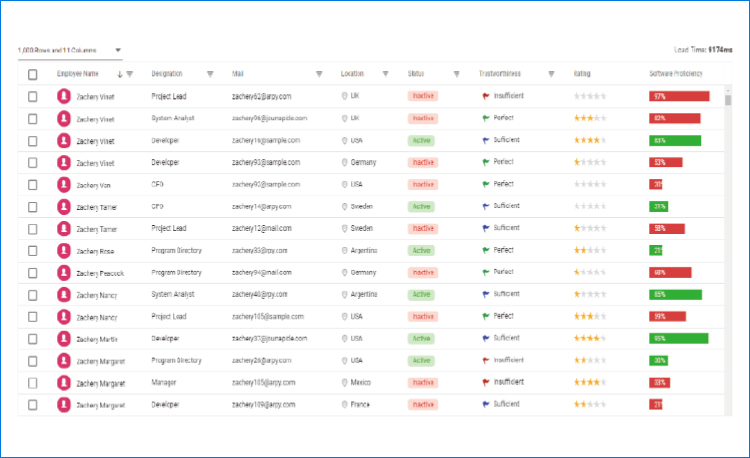Select the checkbox in the zachery12@mail.com row
The height and width of the screenshot is (458, 750).
tap(33, 229)
